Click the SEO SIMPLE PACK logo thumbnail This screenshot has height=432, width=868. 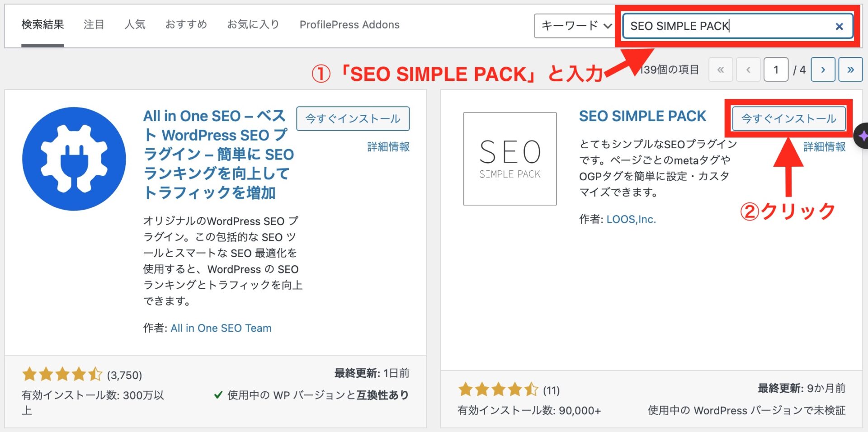(x=509, y=158)
